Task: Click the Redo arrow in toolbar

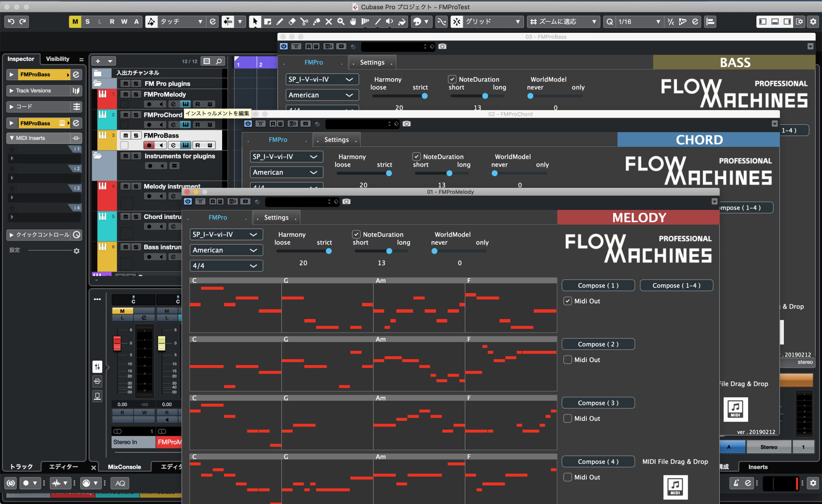Action: tap(23, 22)
